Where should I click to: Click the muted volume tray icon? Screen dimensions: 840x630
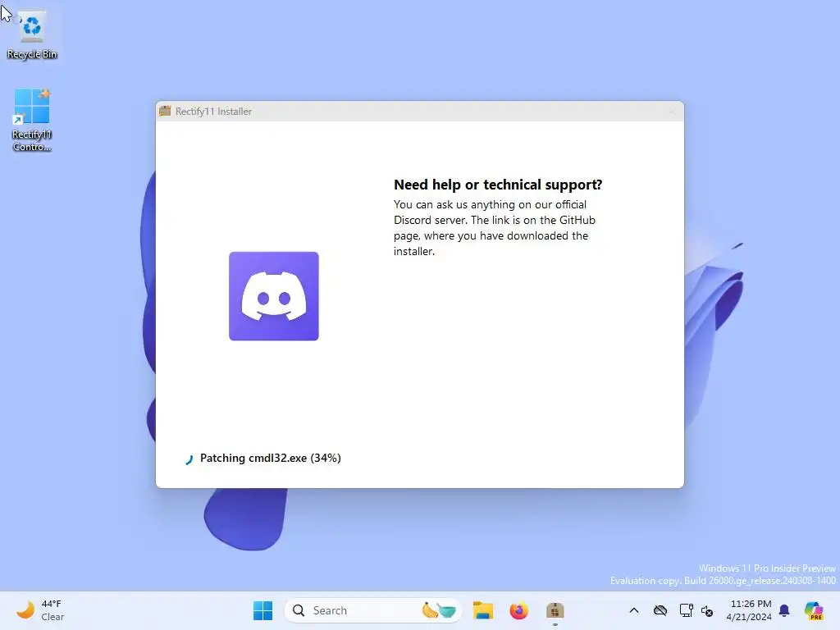[706, 610]
